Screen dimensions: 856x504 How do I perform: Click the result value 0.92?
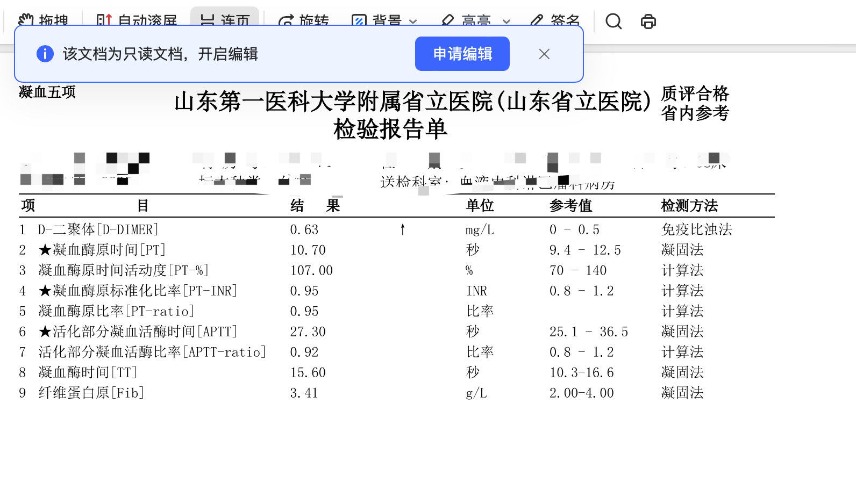(x=304, y=352)
